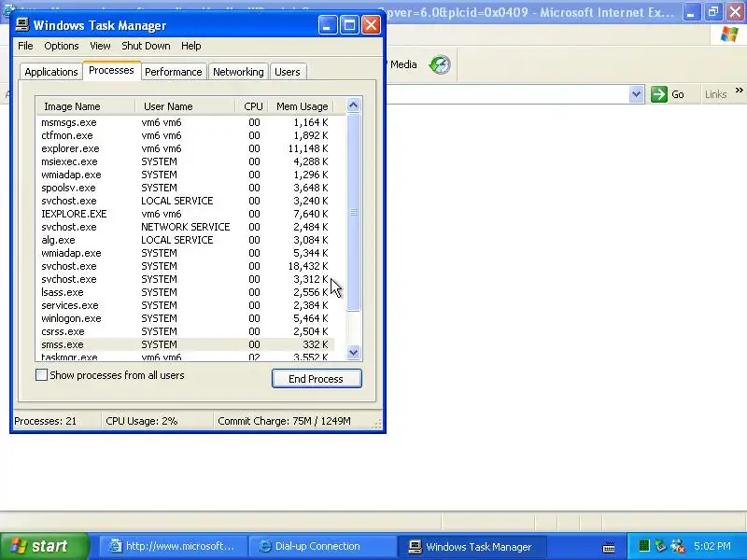747x560 pixels.
Task: Select the csrss.exe process
Action: point(185,331)
